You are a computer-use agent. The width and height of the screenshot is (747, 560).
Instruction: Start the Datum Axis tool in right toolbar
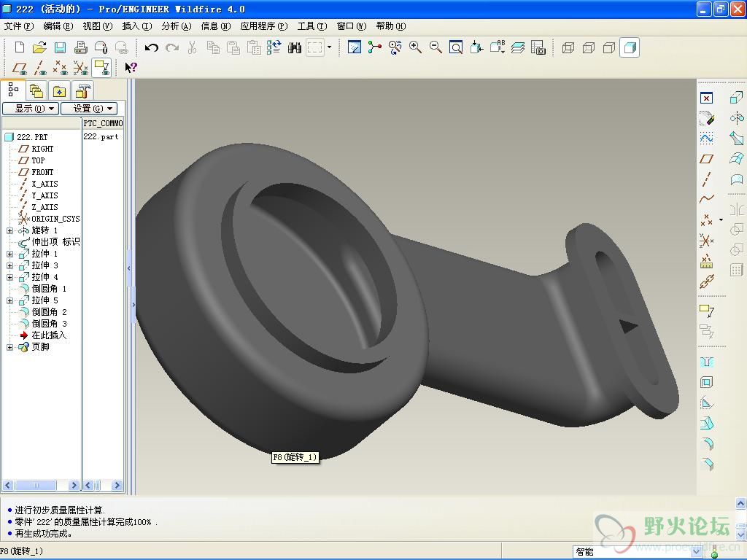tap(706, 179)
